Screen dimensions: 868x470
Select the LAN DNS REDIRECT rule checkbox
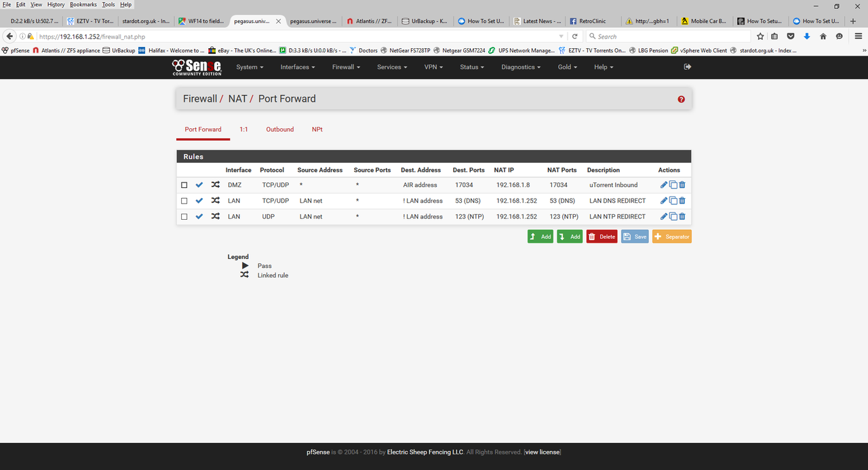184,201
